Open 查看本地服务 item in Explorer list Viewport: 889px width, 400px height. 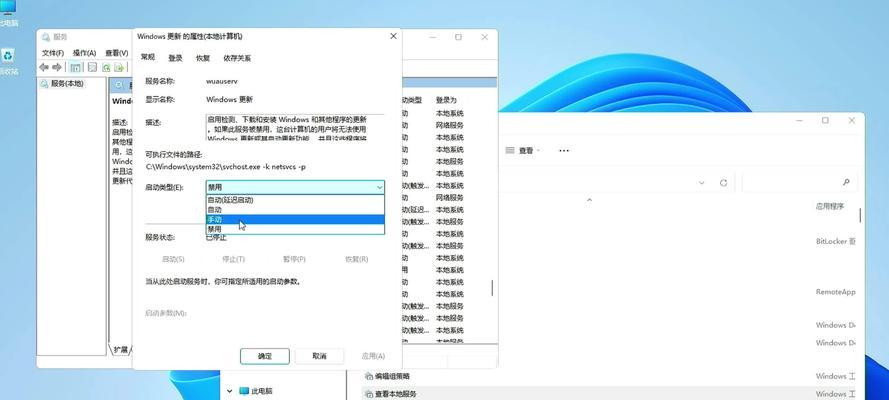tap(396, 394)
